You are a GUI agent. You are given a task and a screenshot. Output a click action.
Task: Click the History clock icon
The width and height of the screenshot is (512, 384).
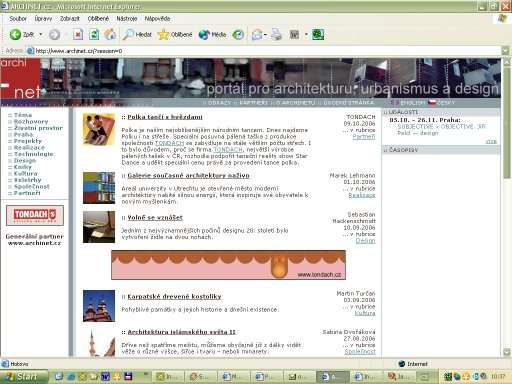[x=238, y=34]
